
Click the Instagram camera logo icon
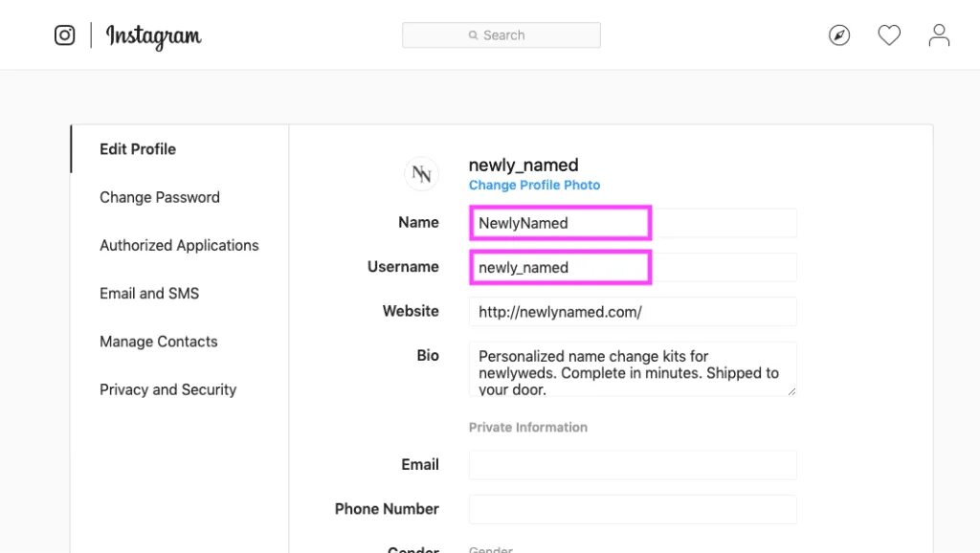[x=65, y=35]
